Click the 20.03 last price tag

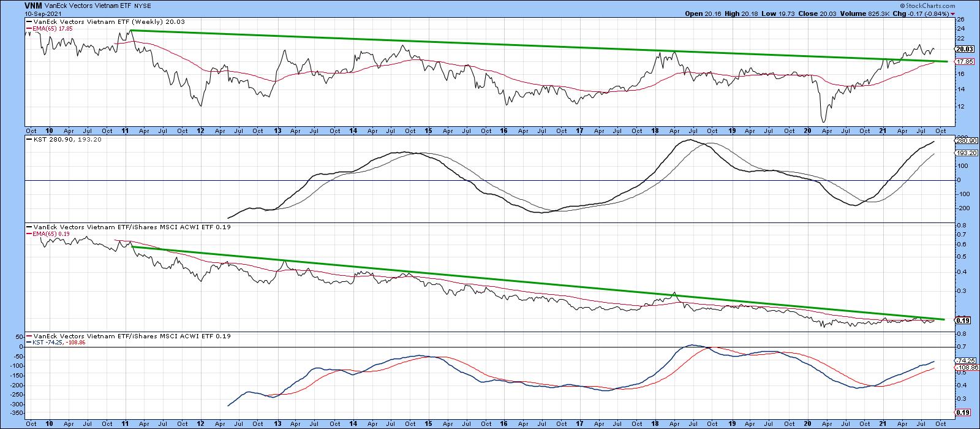pos(964,49)
